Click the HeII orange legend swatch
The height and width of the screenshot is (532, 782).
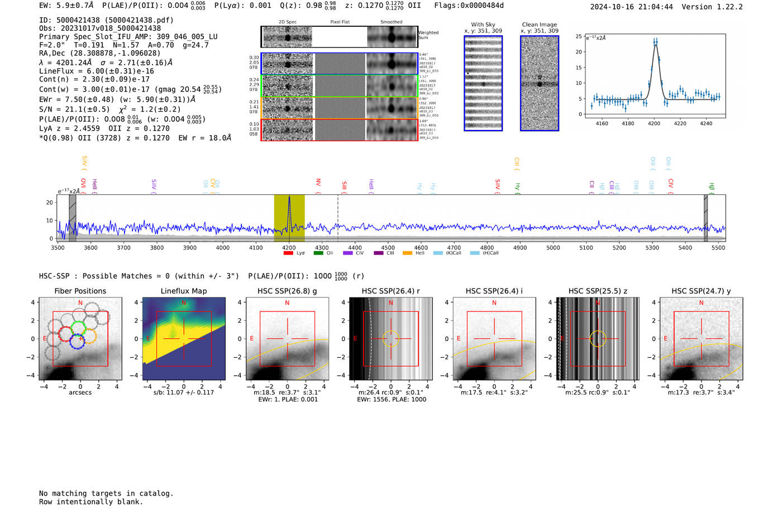click(407, 253)
